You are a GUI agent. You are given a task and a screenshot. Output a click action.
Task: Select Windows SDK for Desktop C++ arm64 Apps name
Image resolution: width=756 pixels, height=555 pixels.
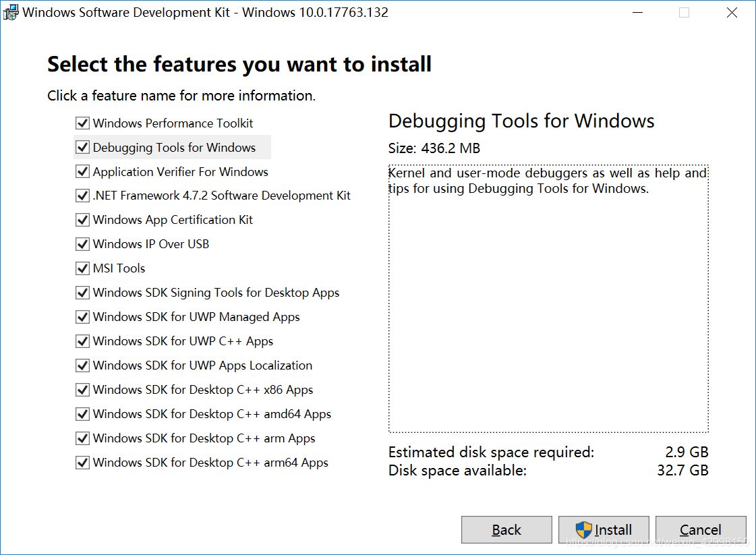pos(210,463)
